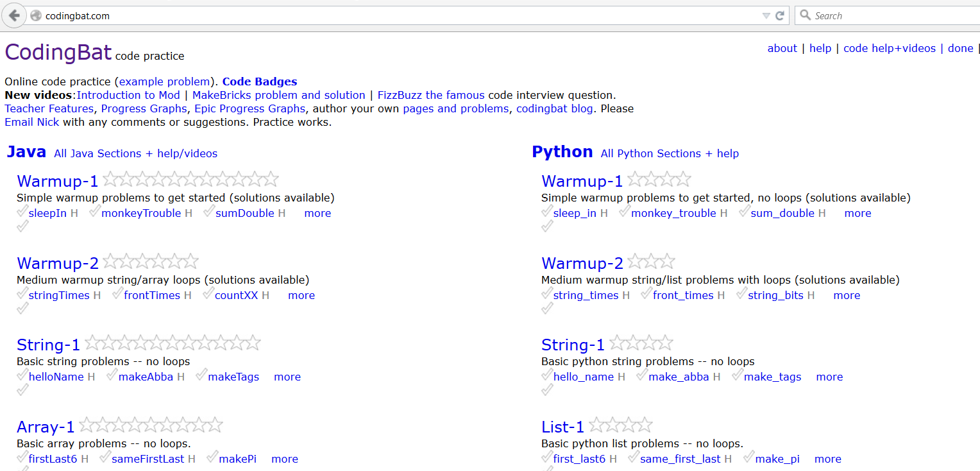Click the stars beside Java Warmup-1
Viewport: 980px width, 471px height.
point(190,179)
